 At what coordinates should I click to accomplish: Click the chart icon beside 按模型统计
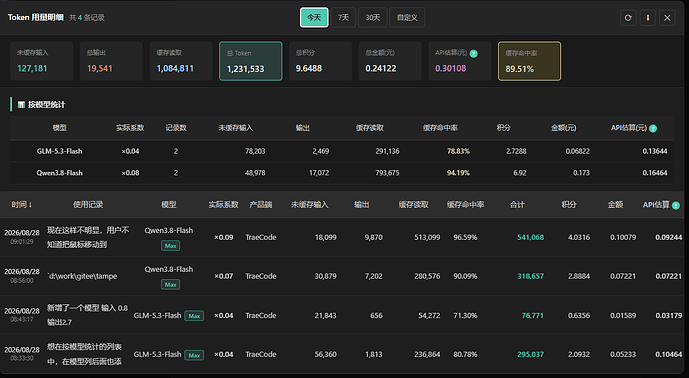click(21, 105)
